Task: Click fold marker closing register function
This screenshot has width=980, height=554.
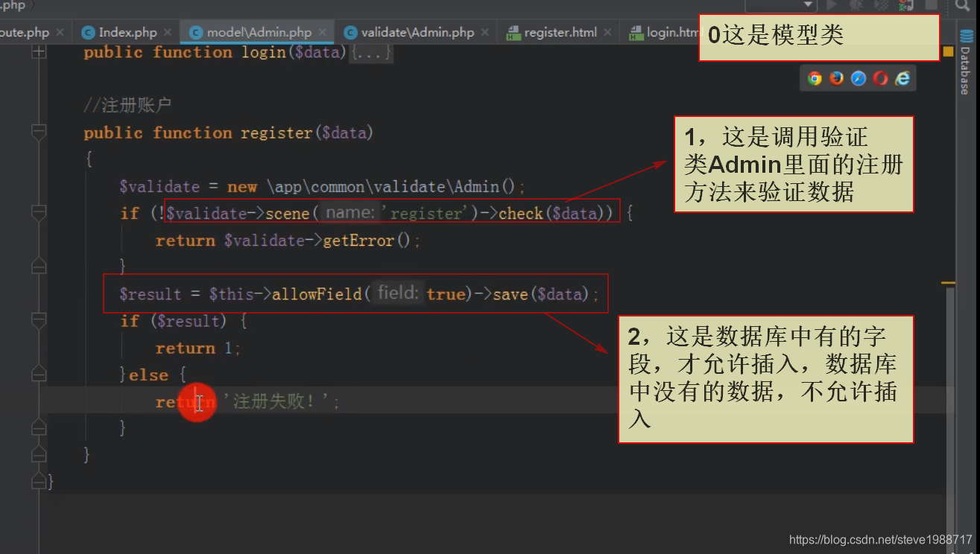Action: 39,454
